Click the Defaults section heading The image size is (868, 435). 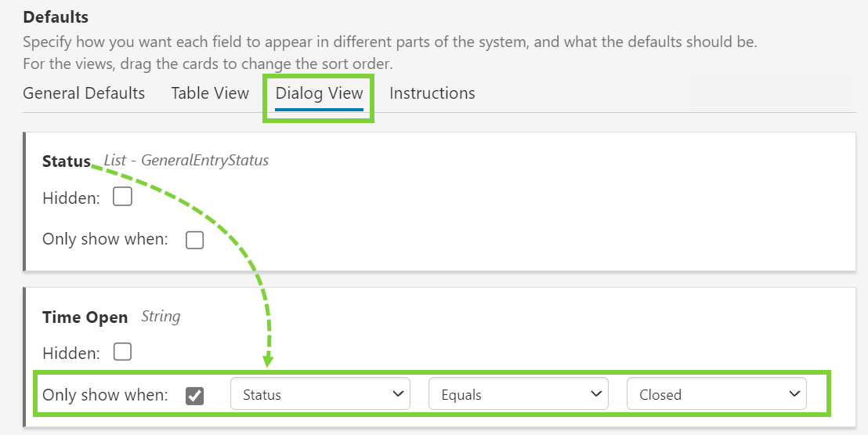pos(56,16)
